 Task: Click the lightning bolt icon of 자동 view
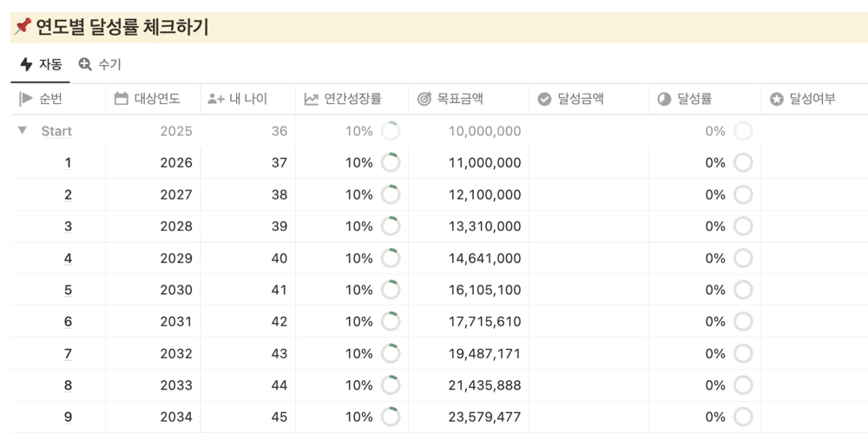click(25, 65)
